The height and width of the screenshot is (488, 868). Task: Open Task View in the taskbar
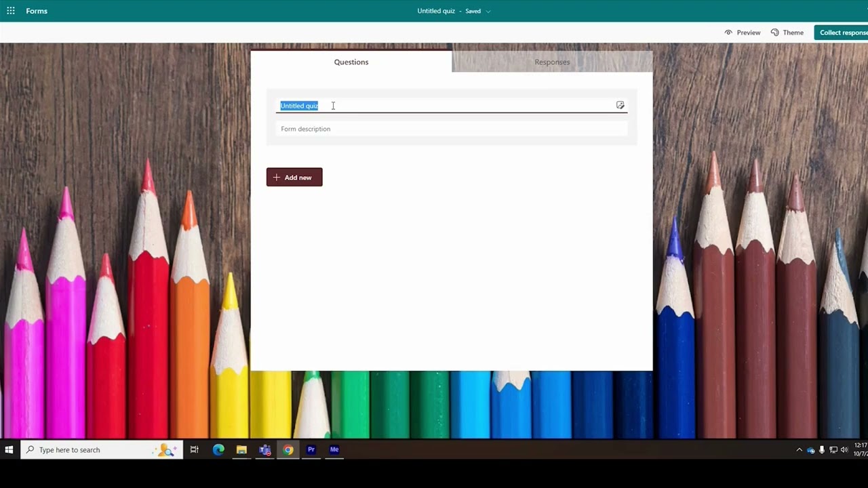(195, 449)
